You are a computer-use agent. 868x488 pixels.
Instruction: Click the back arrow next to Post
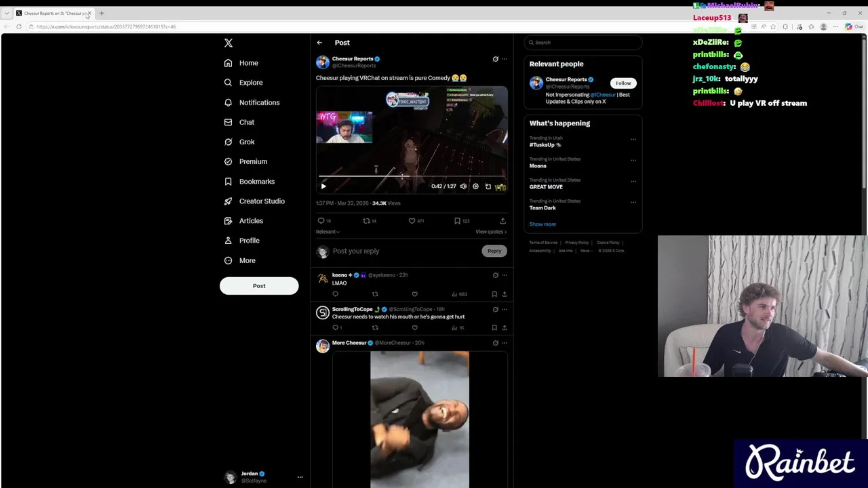click(x=319, y=43)
